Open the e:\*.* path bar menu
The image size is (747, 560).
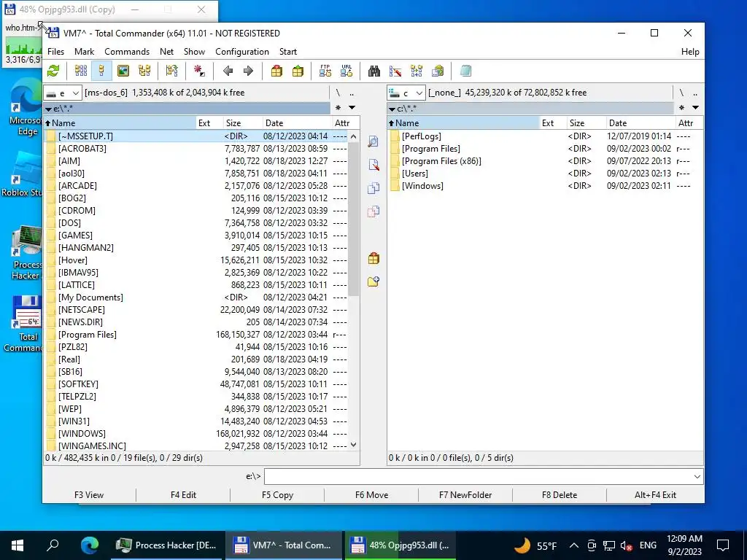click(x=187, y=109)
